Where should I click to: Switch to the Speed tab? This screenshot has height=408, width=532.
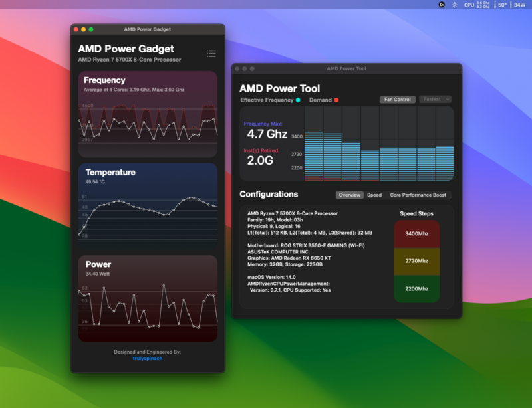pyautogui.click(x=375, y=195)
